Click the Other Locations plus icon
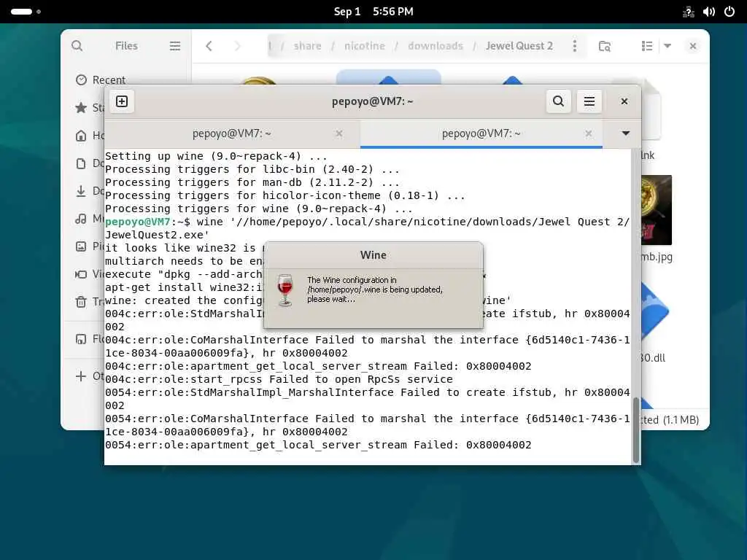The image size is (747, 560). (81, 376)
